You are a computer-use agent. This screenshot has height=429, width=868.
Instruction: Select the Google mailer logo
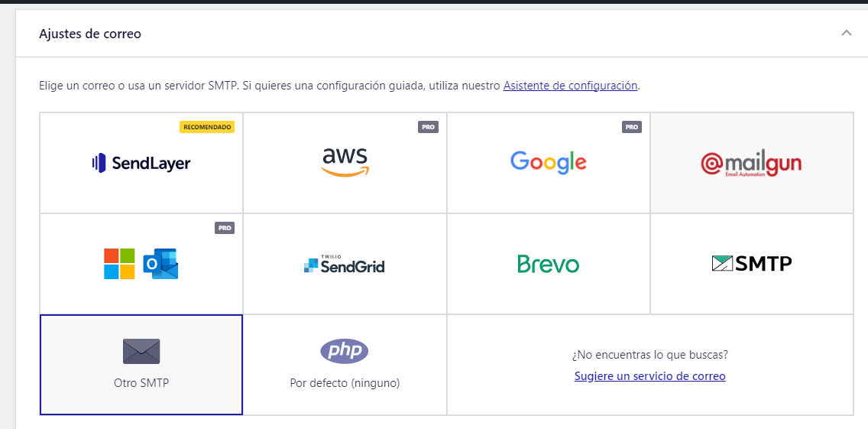[x=548, y=162]
